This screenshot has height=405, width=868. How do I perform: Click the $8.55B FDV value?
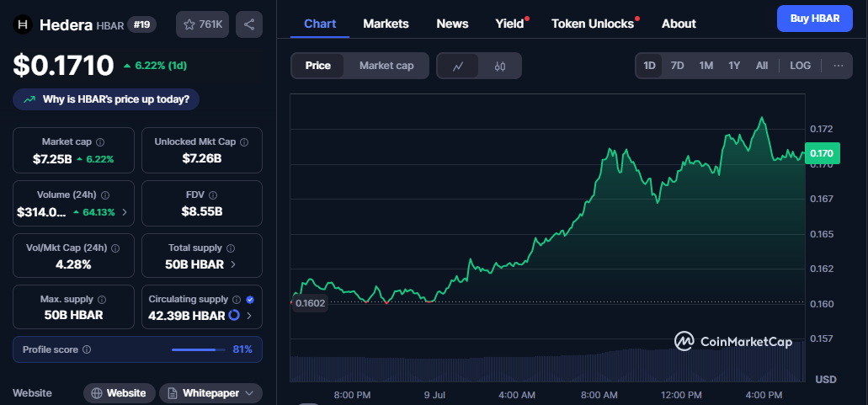coord(202,212)
